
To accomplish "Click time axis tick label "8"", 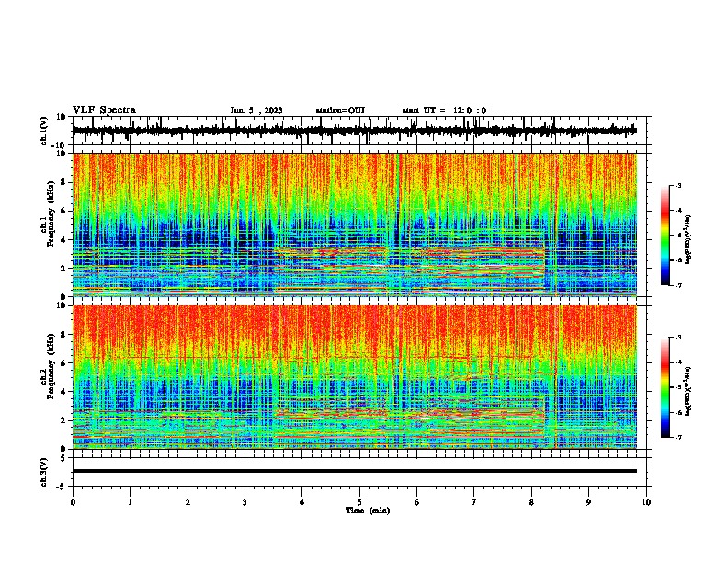I will tap(531, 502).
